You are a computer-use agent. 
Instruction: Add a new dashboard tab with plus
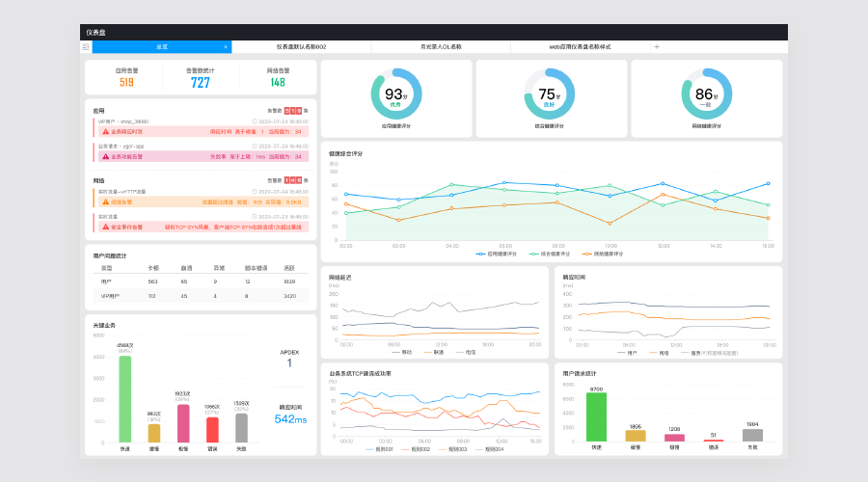[x=657, y=46]
